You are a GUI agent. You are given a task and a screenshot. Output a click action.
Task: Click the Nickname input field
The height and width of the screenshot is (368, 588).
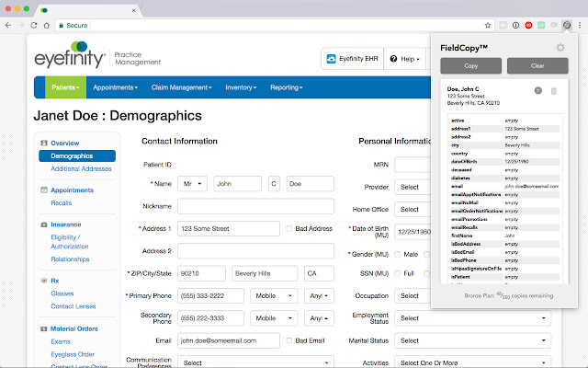pyautogui.click(x=255, y=206)
